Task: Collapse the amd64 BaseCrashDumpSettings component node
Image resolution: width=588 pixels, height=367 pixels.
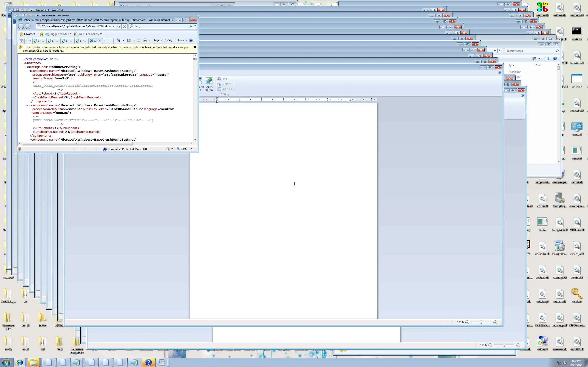Action: [x=27, y=105]
